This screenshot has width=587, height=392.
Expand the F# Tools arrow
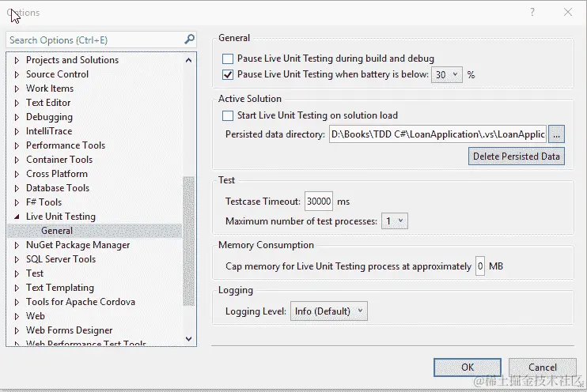pyautogui.click(x=17, y=202)
